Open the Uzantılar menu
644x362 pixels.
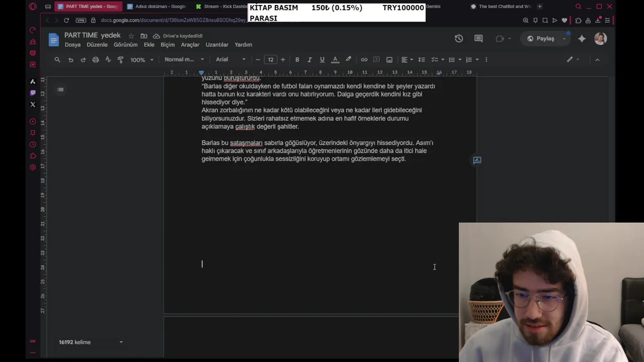[x=217, y=45]
